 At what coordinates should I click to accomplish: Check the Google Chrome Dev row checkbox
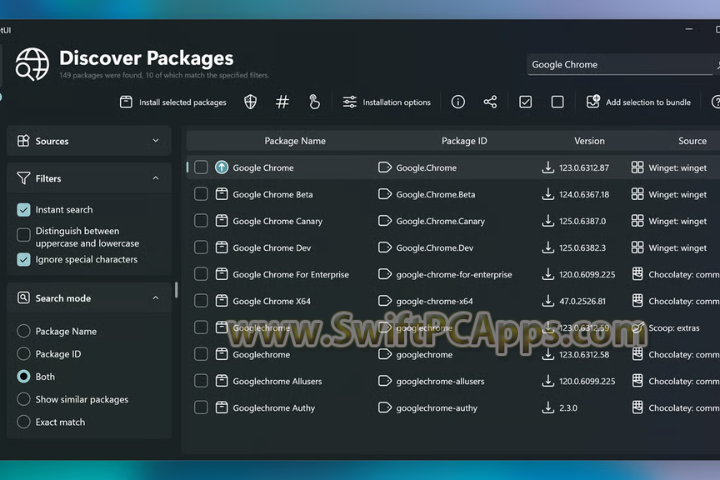(201, 247)
